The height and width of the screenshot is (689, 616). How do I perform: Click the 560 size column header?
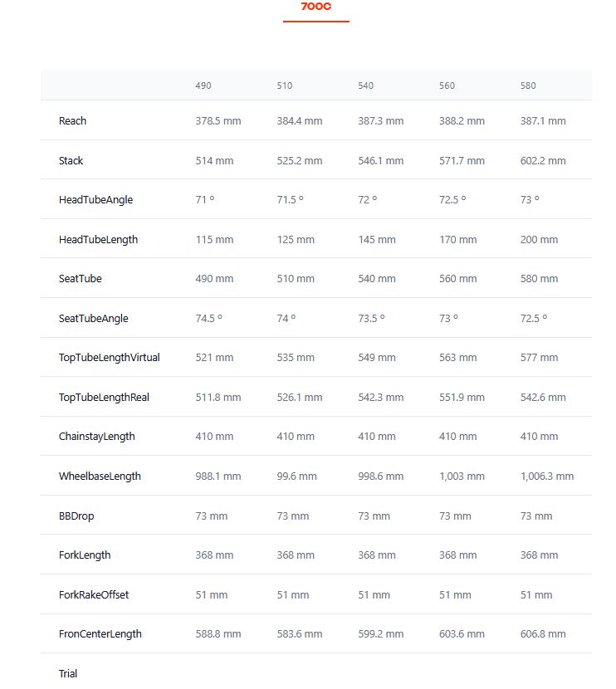447,86
